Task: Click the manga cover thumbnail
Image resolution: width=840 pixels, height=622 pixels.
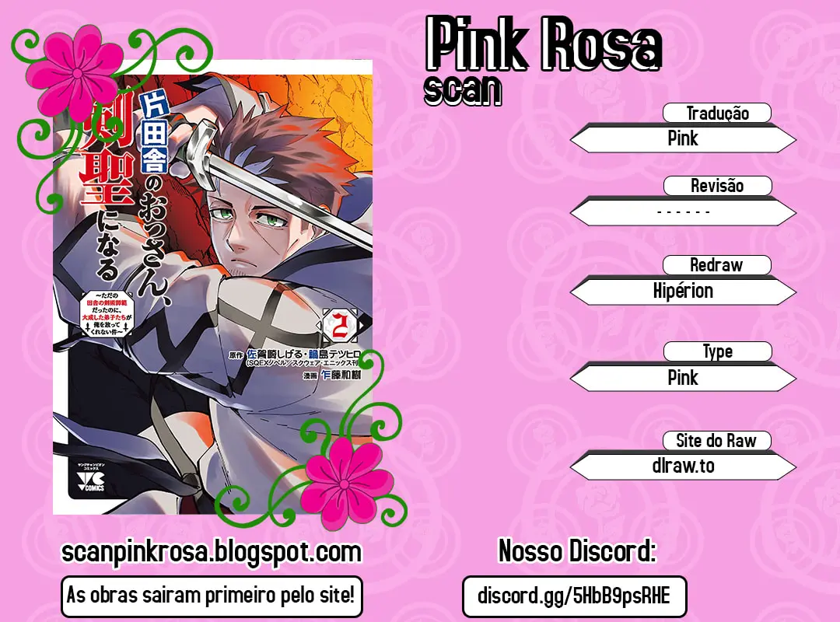Action: [x=212, y=287]
